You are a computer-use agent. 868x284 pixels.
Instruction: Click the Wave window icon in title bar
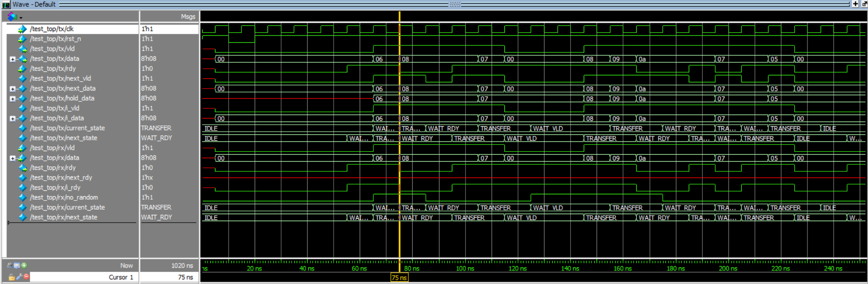tap(6, 5)
